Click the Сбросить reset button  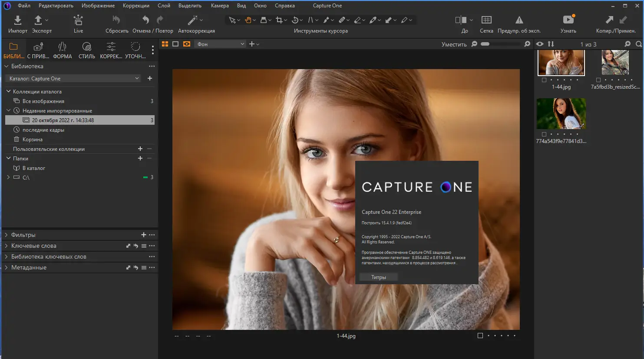pos(116,24)
